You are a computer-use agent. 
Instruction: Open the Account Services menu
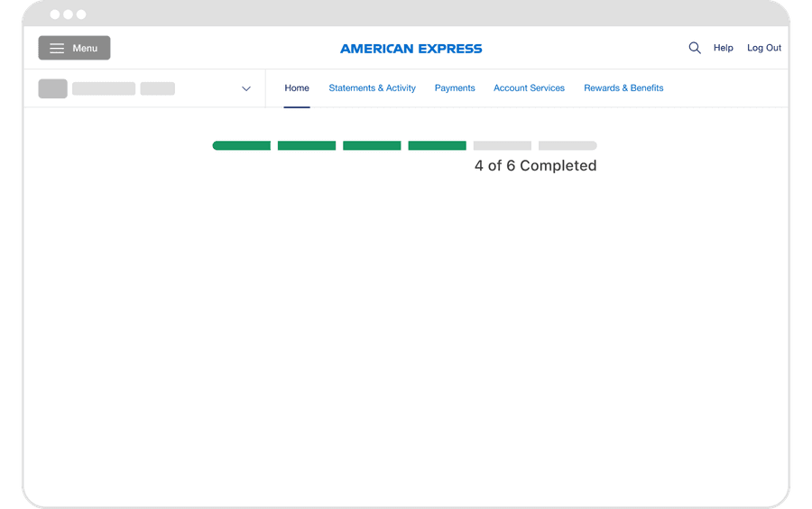[x=529, y=88]
